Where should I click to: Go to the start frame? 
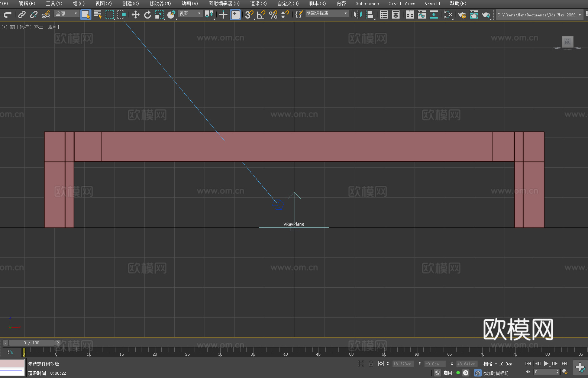528,364
